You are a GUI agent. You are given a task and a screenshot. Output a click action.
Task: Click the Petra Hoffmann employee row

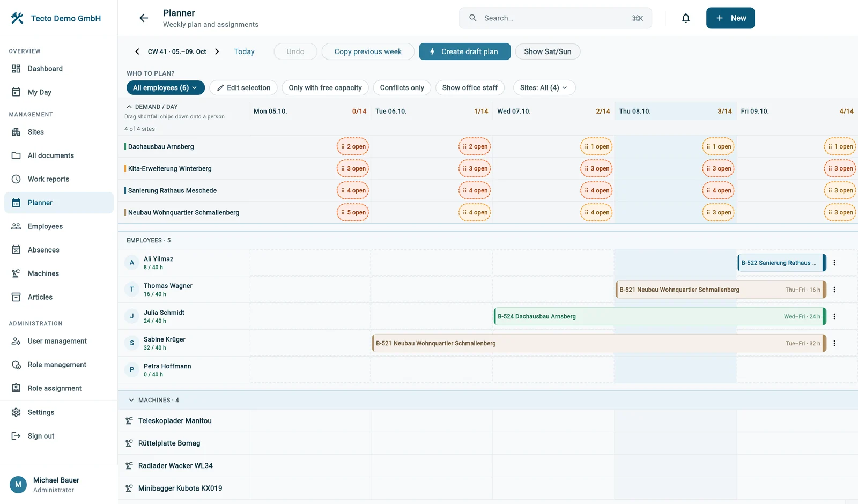487,370
